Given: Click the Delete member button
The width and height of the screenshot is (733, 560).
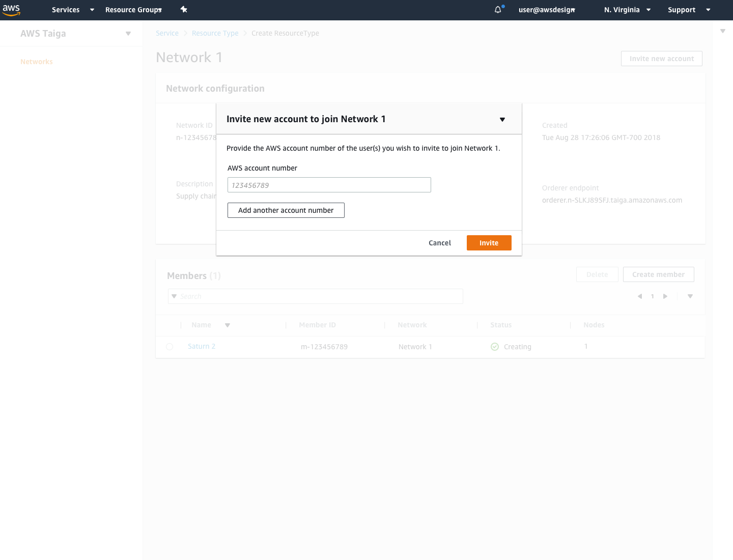Looking at the screenshot, I should (597, 274).
